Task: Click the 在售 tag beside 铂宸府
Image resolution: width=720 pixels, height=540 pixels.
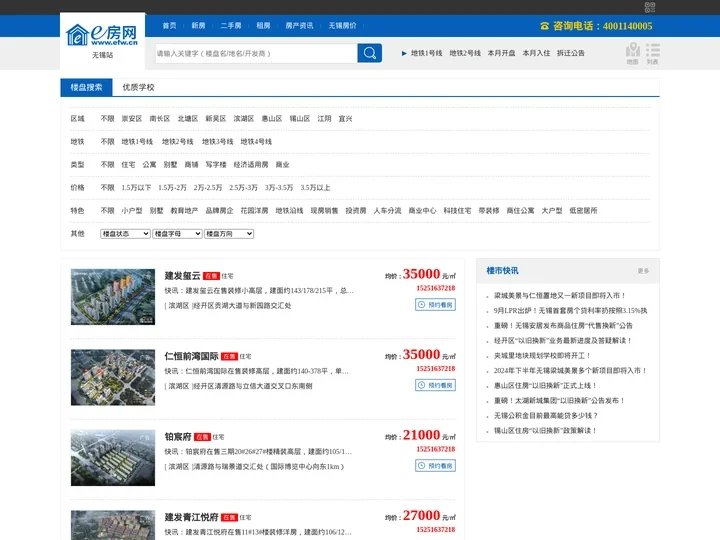Action: [202, 437]
